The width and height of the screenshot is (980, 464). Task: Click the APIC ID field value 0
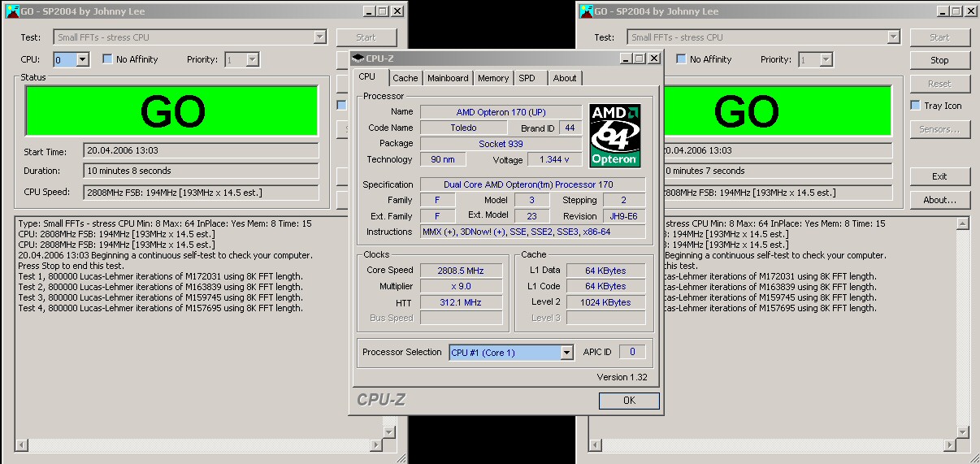tap(632, 352)
